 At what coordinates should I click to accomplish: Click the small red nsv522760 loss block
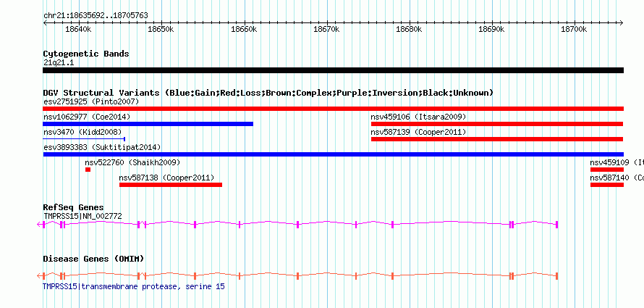pyautogui.click(x=88, y=170)
